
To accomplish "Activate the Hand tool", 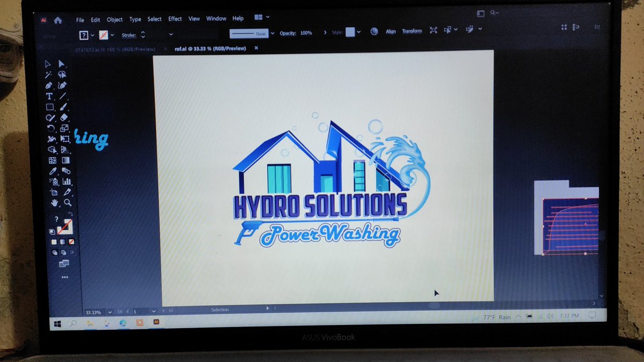I will click(x=54, y=203).
